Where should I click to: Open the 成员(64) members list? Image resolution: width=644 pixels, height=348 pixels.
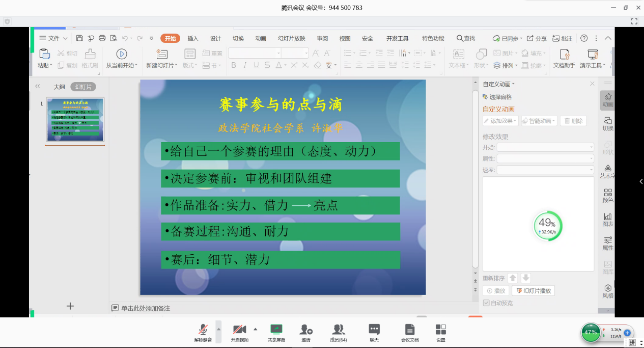tap(338, 333)
